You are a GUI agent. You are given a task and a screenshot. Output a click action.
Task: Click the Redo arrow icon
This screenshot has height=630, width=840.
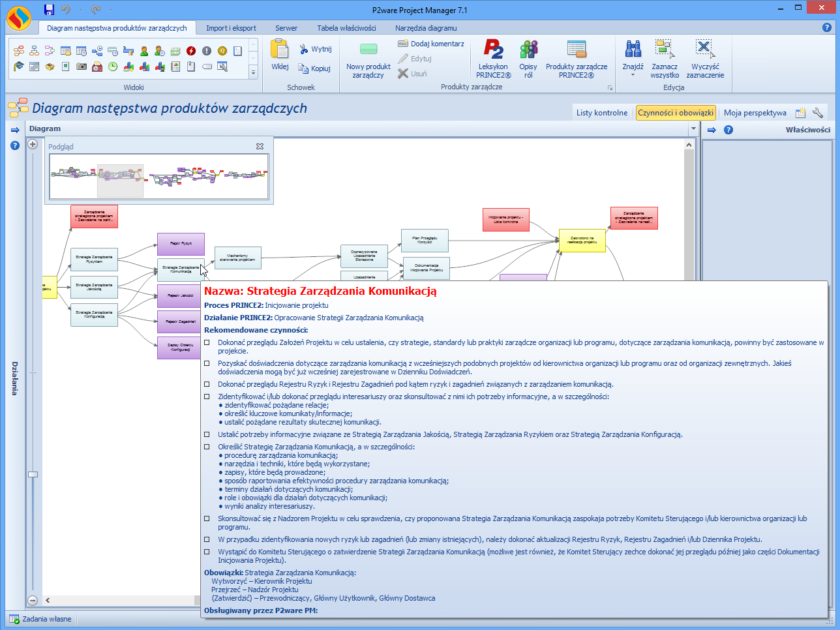[x=96, y=9]
